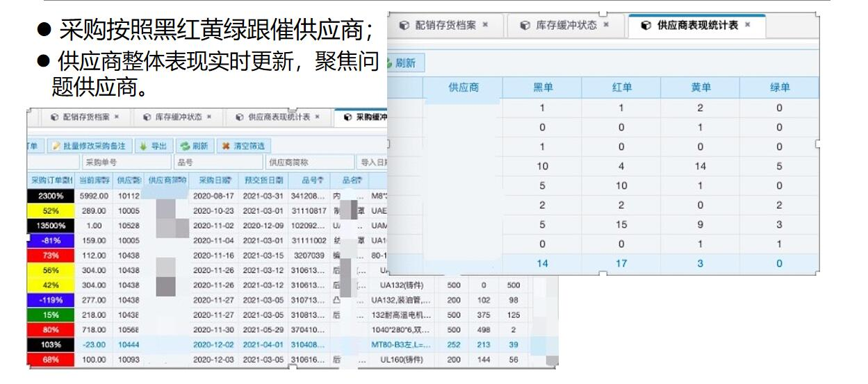Screen dimensions: 868x384
Task: Click the 采购单号 filter input field
Action: click(x=125, y=162)
